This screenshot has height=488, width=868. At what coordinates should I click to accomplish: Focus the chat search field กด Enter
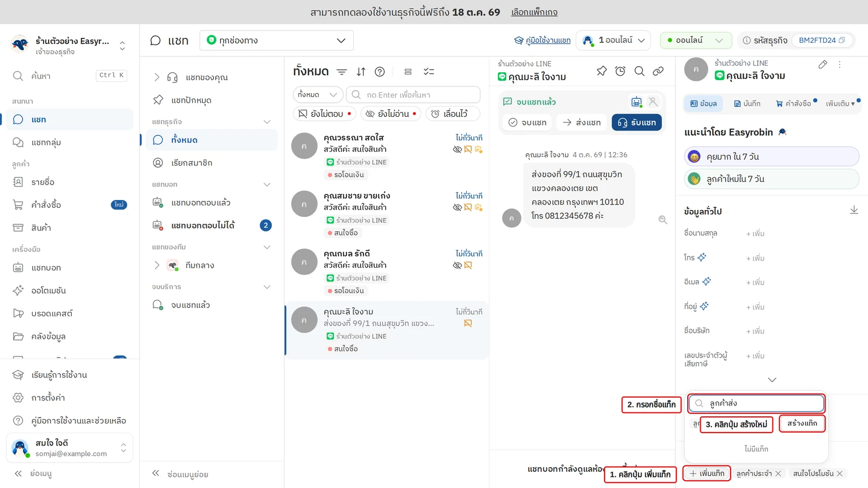tap(413, 94)
